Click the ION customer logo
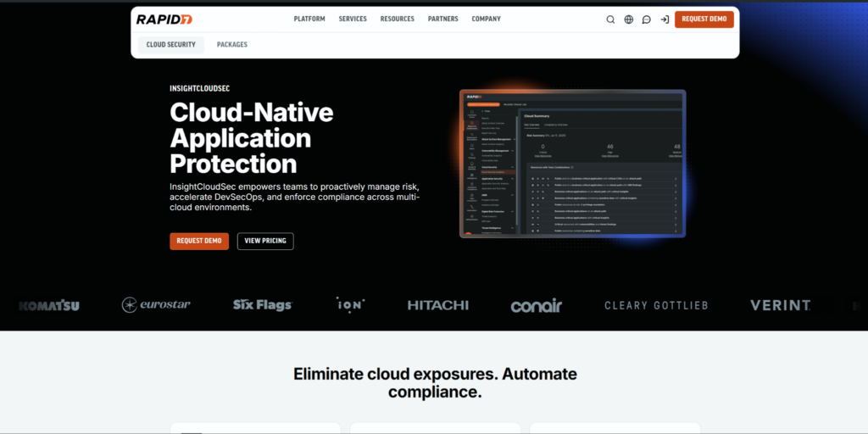Screen dimensions: 868x434 click(x=350, y=305)
